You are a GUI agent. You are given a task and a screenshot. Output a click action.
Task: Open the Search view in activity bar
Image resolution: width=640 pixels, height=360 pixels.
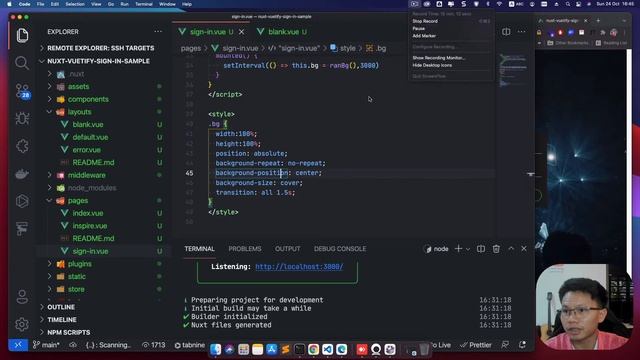22,63
